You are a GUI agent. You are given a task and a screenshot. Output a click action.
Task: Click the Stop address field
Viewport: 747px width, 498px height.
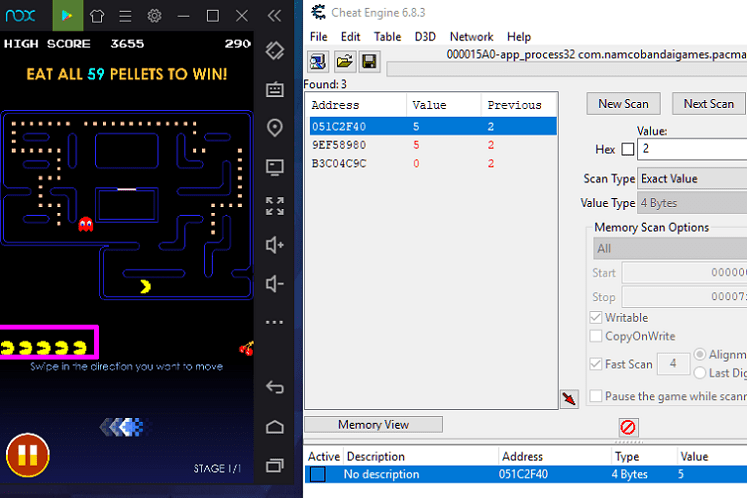pos(685,297)
